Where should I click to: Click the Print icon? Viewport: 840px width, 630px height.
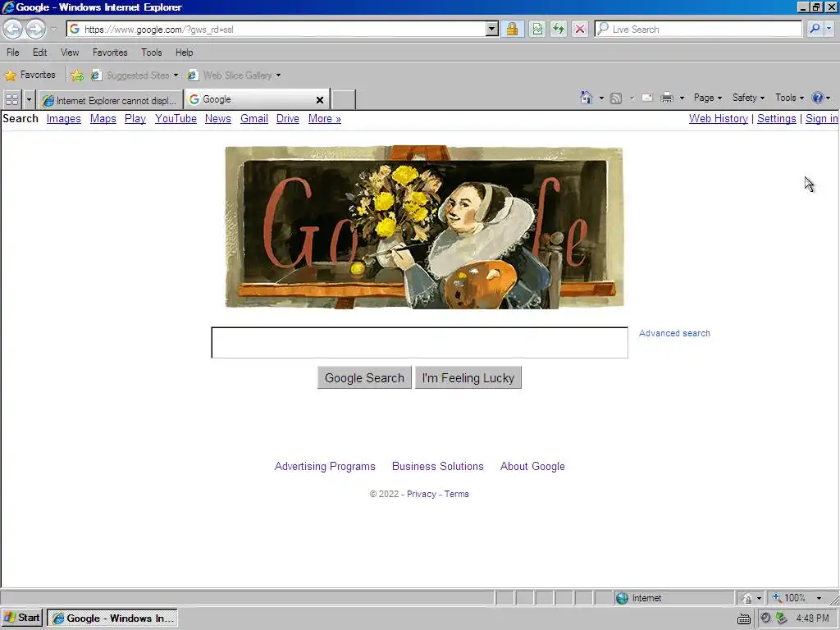(x=667, y=98)
